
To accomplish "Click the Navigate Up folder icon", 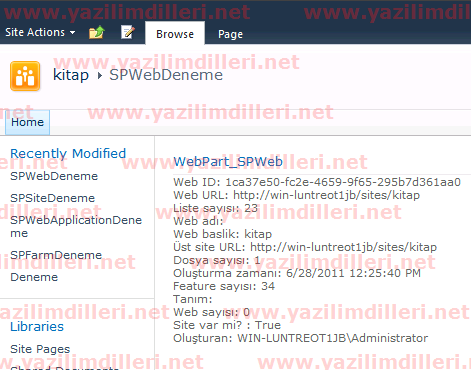I will pos(97,32).
